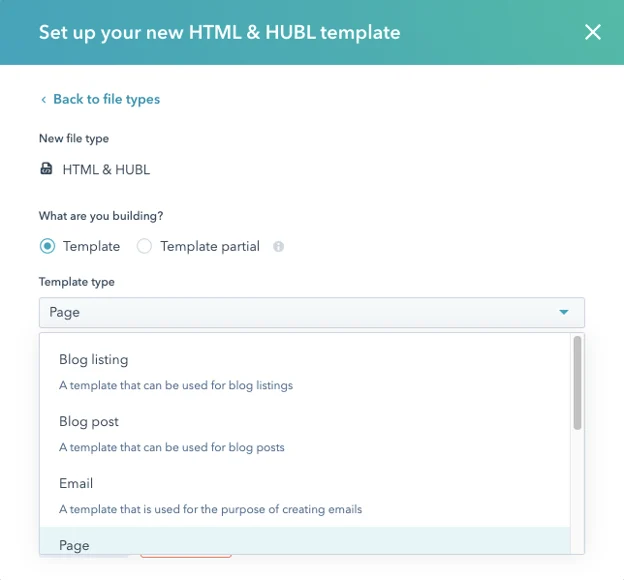Choose the Email template type option

coord(305,496)
